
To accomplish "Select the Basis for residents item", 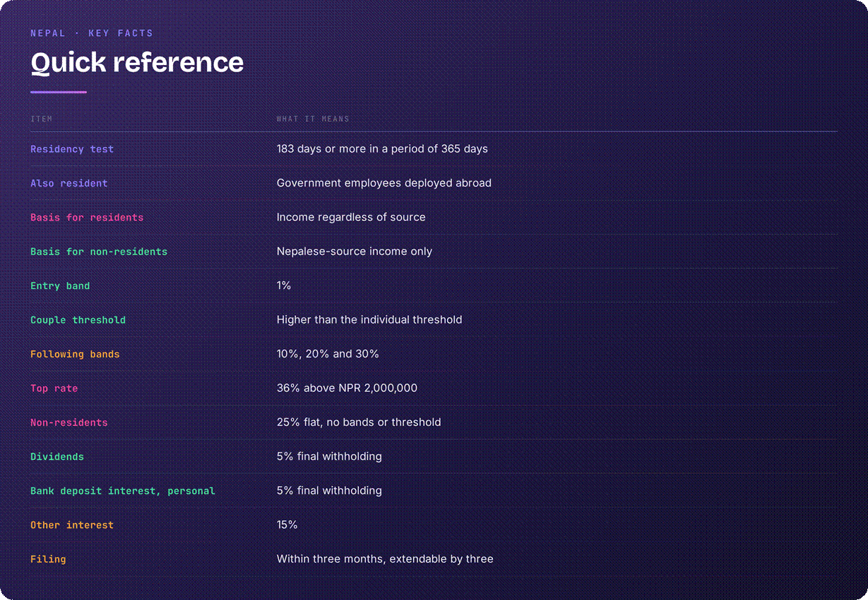I will point(87,218).
